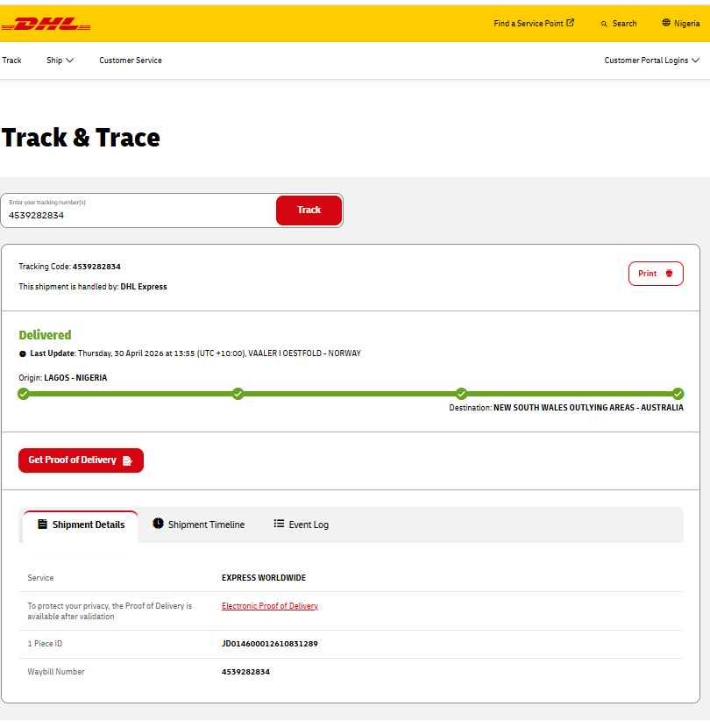This screenshot has width=710, height=728.
Task: Click the Tracking Code 4539282834 text
Action: (x=69, y=267)
